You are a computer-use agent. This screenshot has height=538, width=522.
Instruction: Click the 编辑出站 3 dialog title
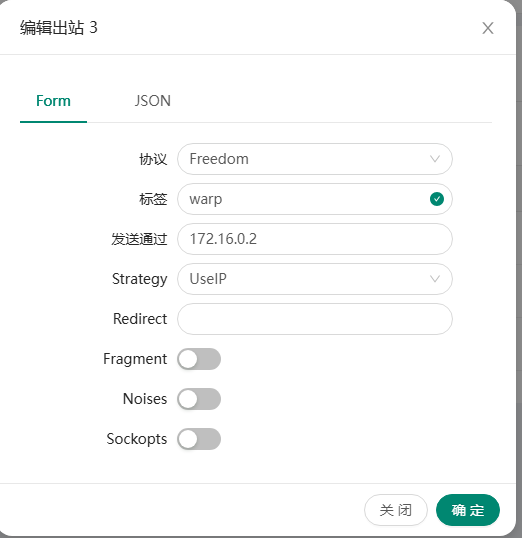pos(59,27)
